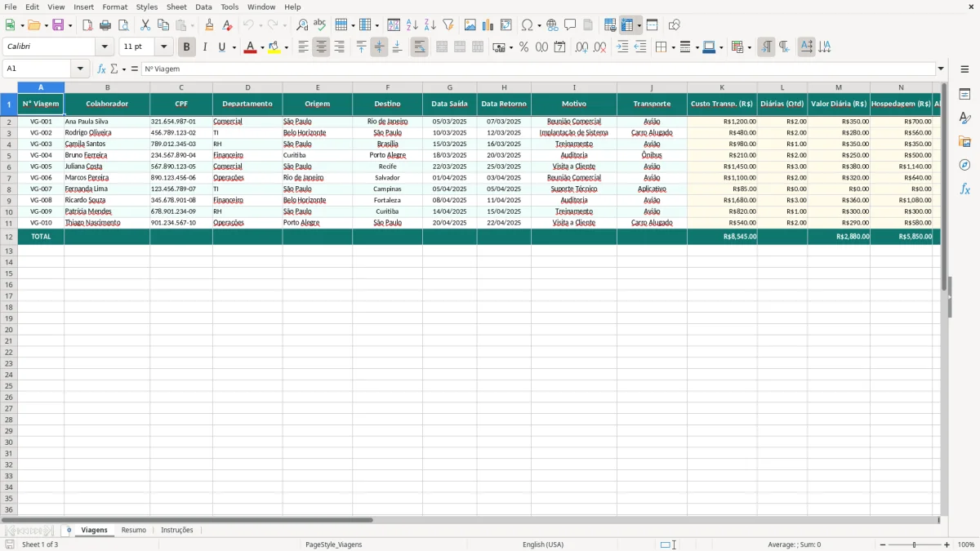Insert comment icon
980x551 pixels.
pos(571,25)
